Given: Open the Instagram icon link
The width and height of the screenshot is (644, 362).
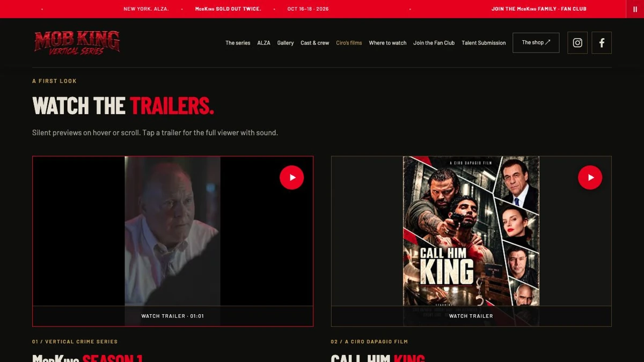Looking at the screenshot, I should tap(577, 43).
